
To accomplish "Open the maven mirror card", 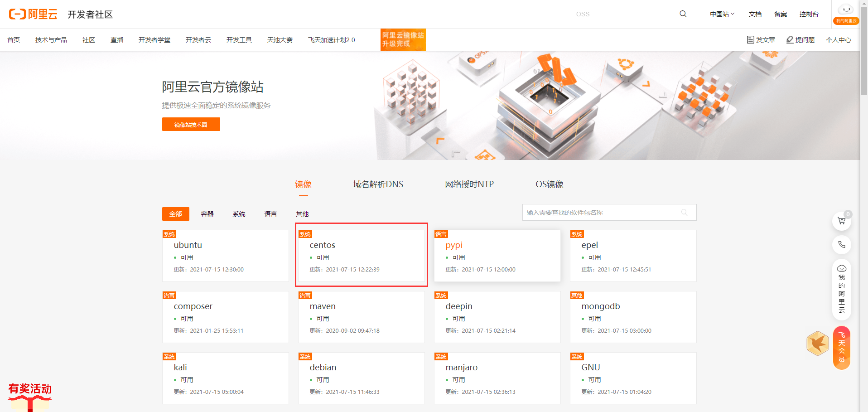I will [x=362, y=317].
